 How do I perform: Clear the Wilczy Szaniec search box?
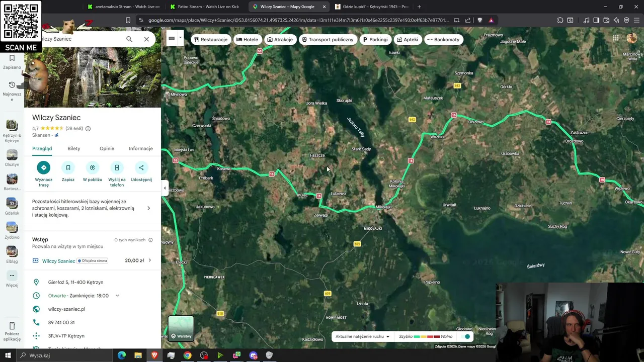(146, 39)
